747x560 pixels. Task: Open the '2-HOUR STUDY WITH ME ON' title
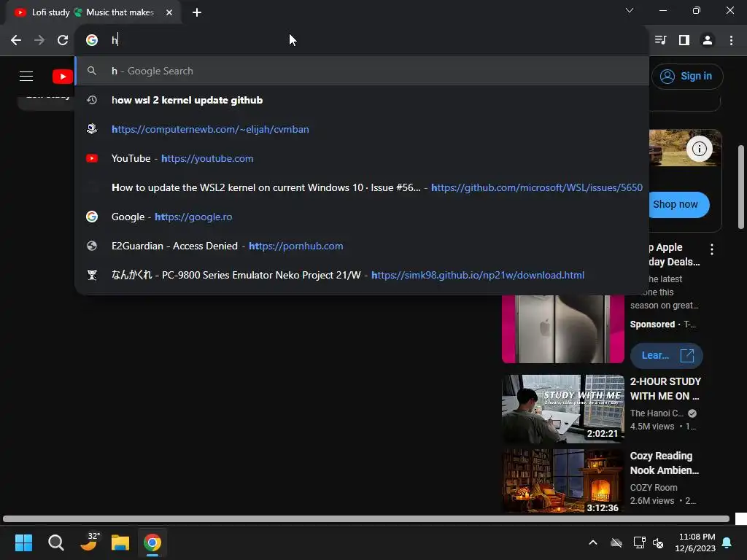coord(665,389)
